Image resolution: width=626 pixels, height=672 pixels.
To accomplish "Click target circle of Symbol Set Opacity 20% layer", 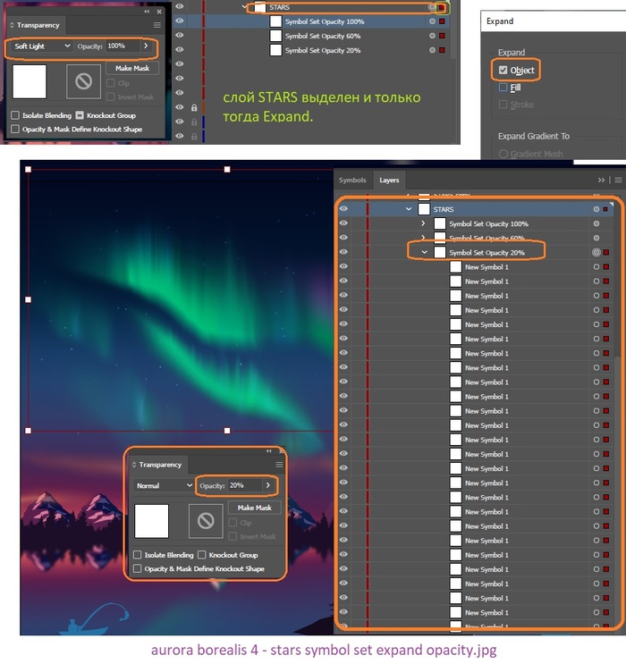I will coord(596,253).
